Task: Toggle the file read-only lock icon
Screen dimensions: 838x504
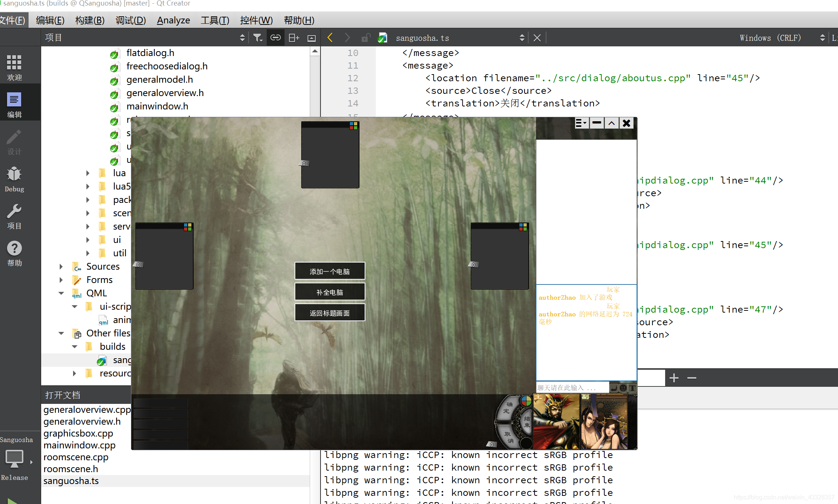Action: coord(366,37)
